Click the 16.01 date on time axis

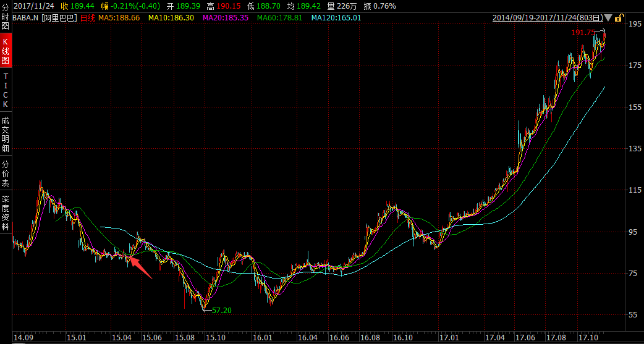point(263,338)
